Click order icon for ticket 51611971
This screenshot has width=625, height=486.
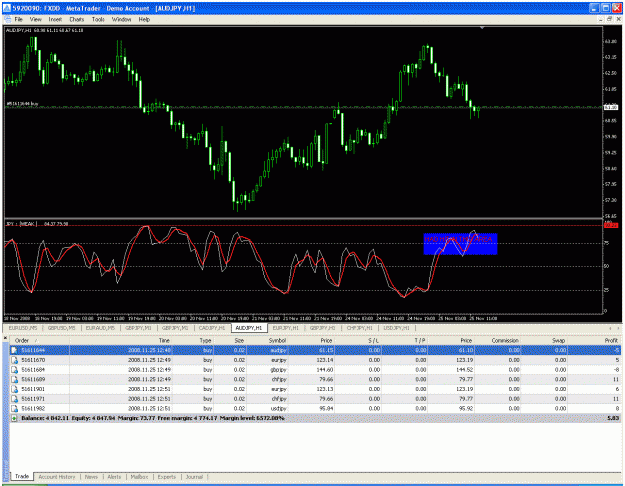(14, 399)
